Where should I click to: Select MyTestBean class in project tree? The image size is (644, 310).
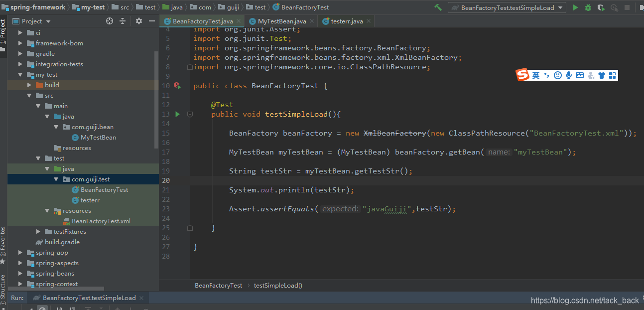94,138
